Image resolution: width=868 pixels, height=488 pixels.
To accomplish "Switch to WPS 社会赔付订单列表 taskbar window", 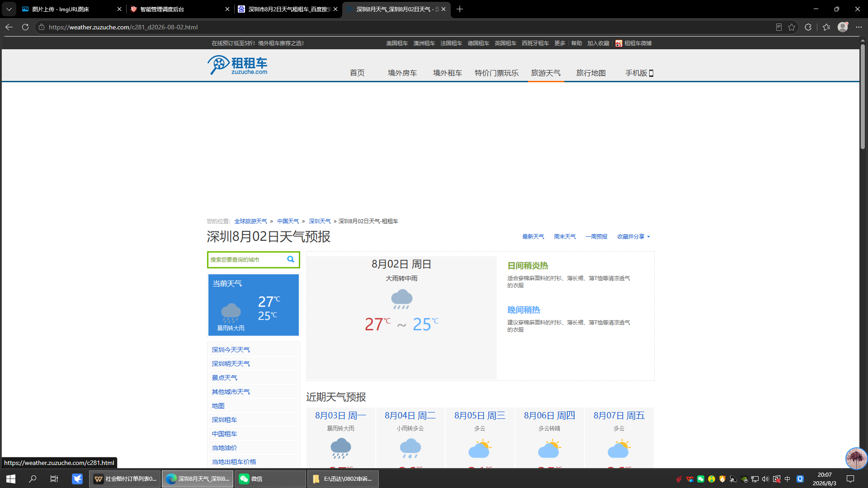I will (125, 479).
